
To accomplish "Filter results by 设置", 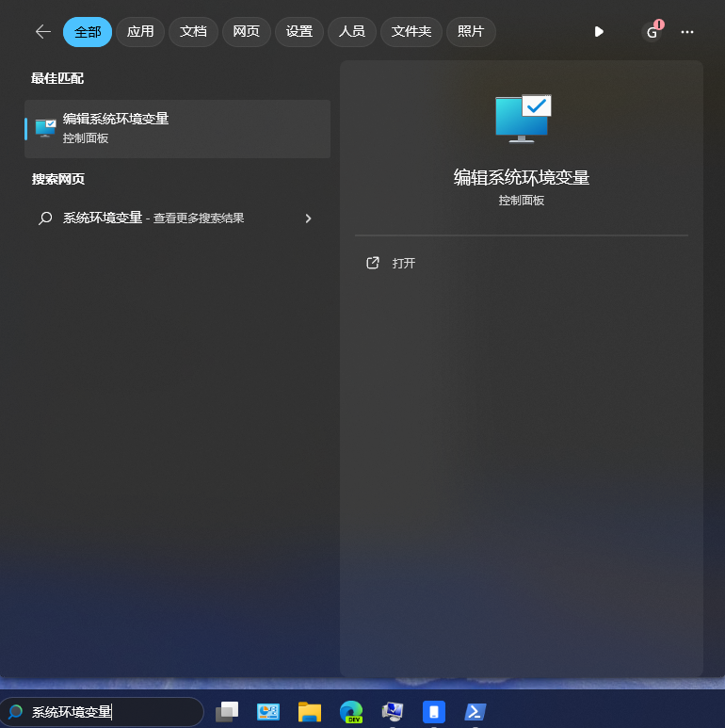I will pos(299,32).
